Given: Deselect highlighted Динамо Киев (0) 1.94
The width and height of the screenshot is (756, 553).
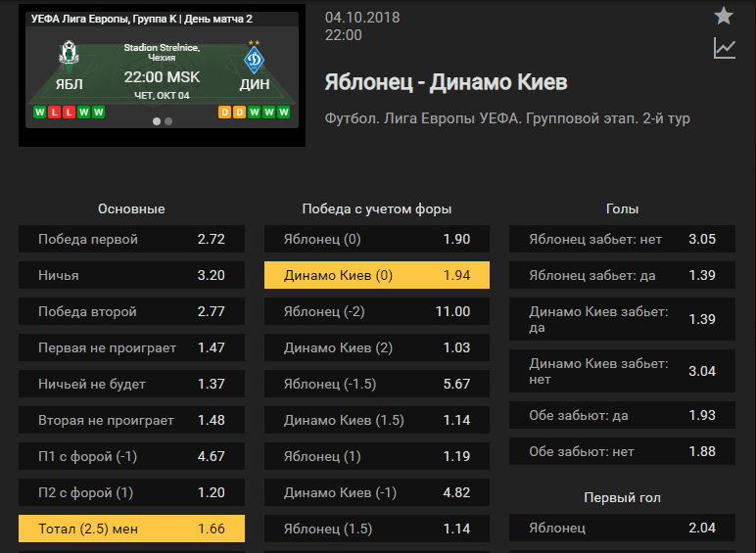Looking at the screenshot, I should tap(377, 275).
